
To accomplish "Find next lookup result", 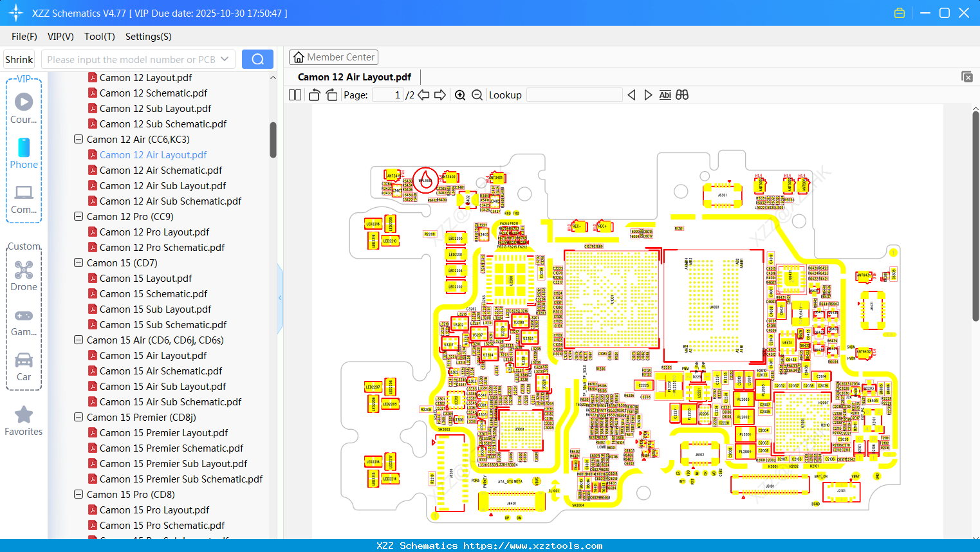I will (x=648, y=95).
